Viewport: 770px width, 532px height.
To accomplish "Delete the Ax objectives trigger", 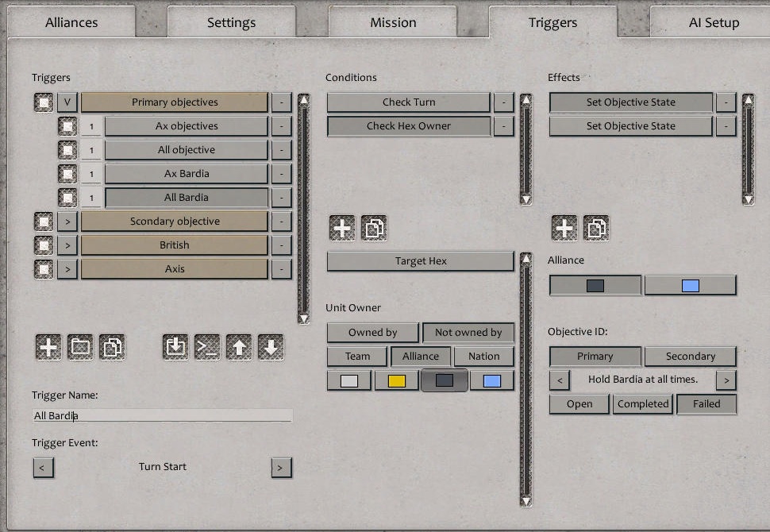I will pos(282,126).
